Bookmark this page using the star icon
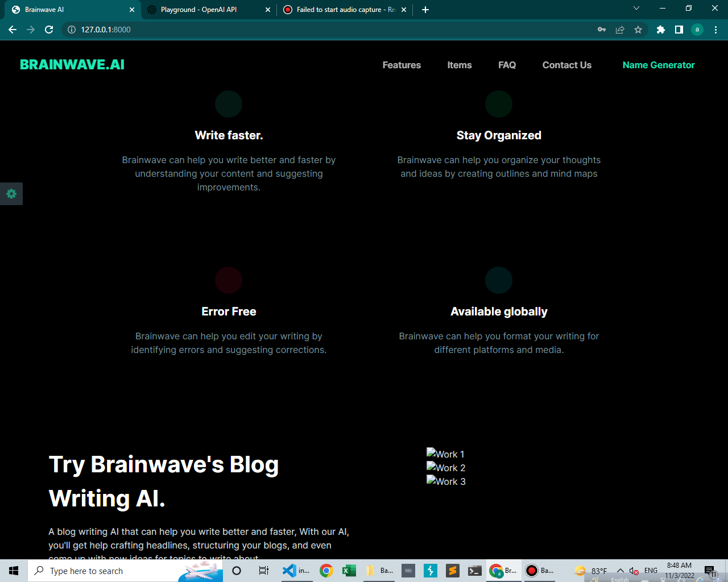 638,30
